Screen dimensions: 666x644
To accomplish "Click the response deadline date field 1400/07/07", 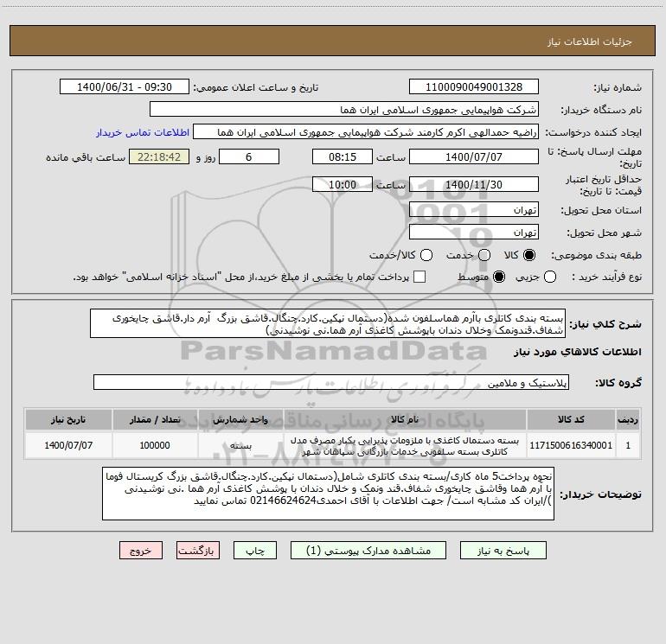I will tap(474, 157).
